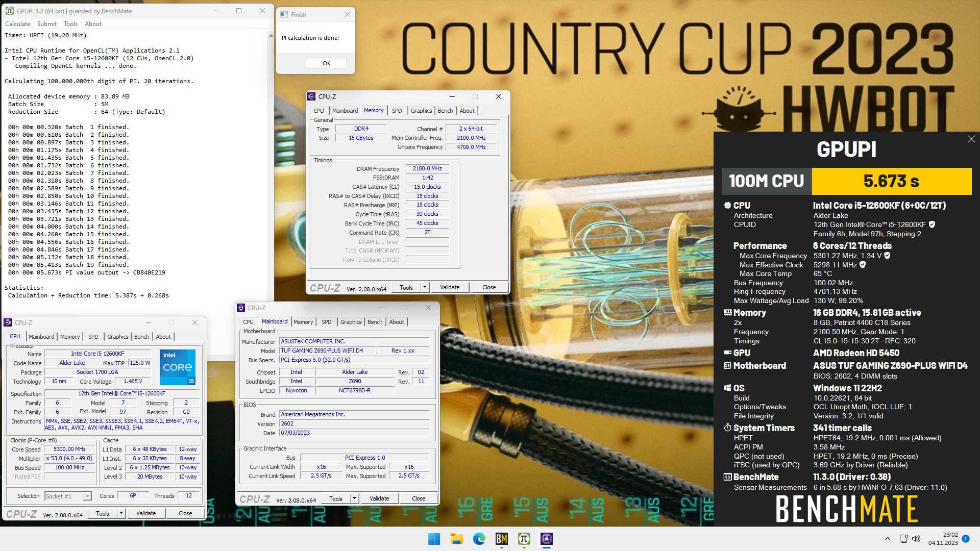Open Submit menu in GPUPI
The width and height of the screenshot is (980, 551).
click(47, 24)
